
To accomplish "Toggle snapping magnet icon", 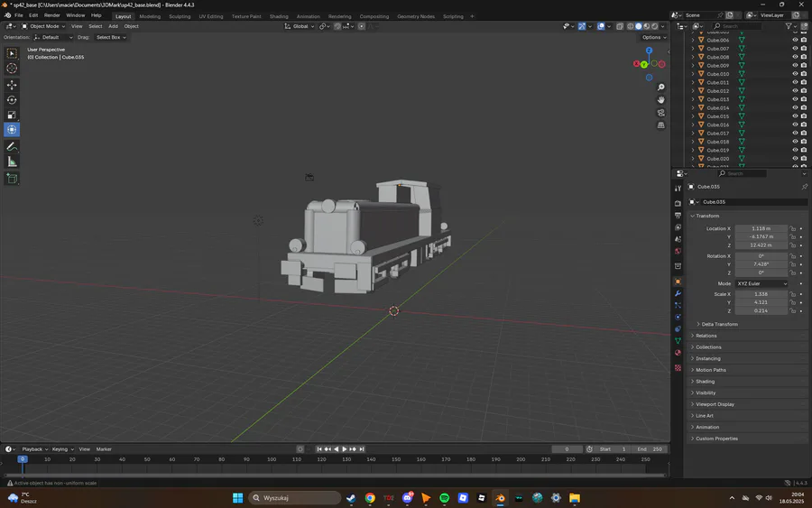I will 337,26.
